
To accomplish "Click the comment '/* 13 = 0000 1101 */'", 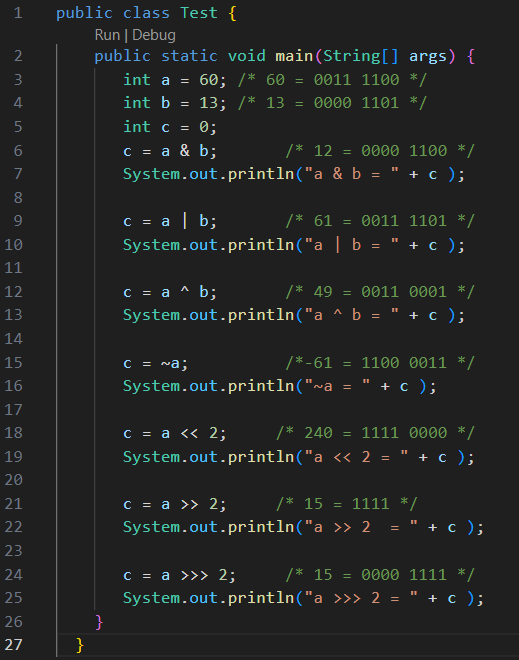I will click(x=333, y=103).
